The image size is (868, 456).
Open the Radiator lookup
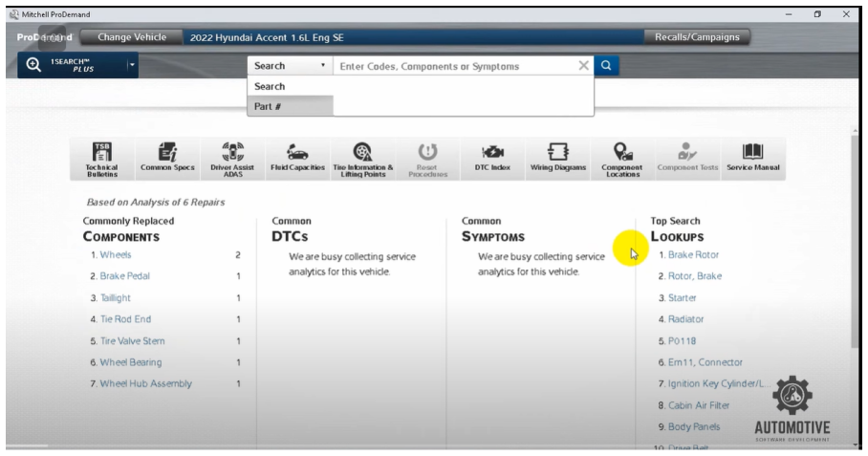click(x=685, y=318)
